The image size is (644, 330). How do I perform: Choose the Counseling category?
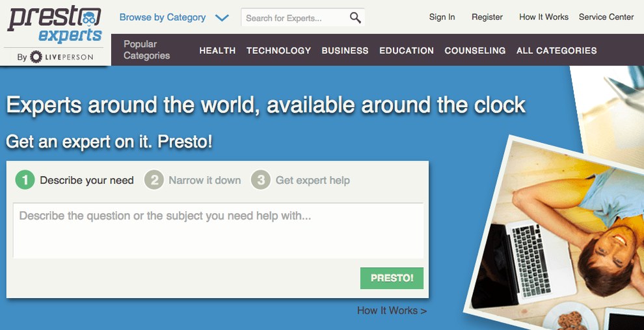(476, 51)
